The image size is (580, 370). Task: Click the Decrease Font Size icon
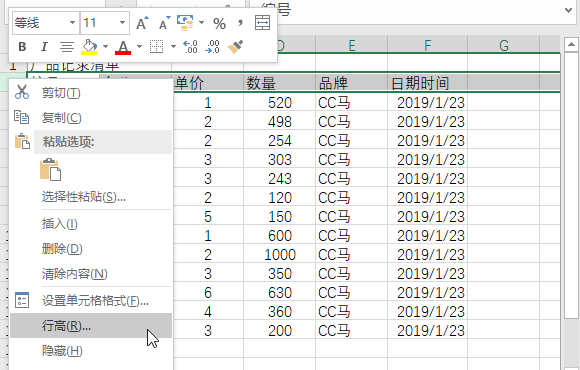[165, 23]
